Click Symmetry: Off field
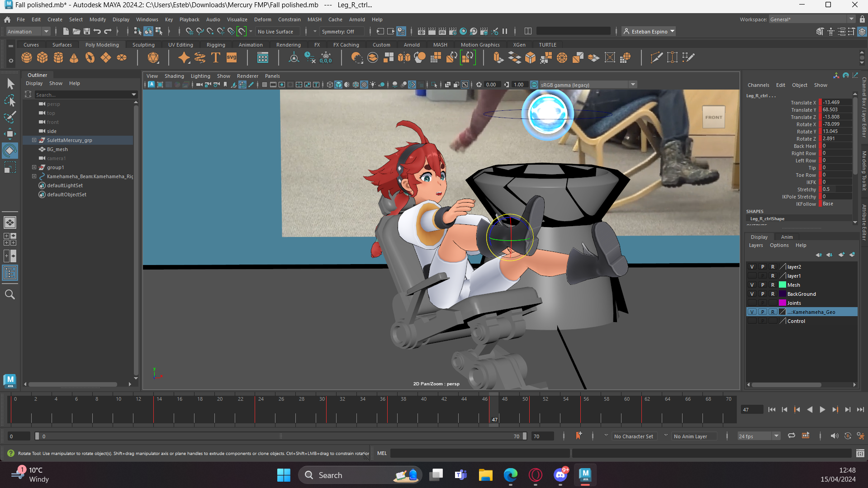The height and width of the screenshot is (488, 868). (342, 32)
